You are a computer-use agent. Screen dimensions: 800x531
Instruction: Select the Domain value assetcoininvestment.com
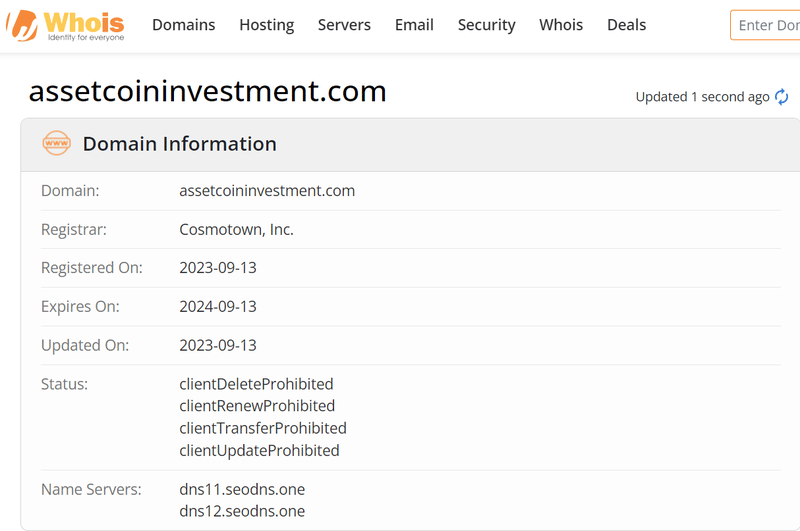(267, 191)
